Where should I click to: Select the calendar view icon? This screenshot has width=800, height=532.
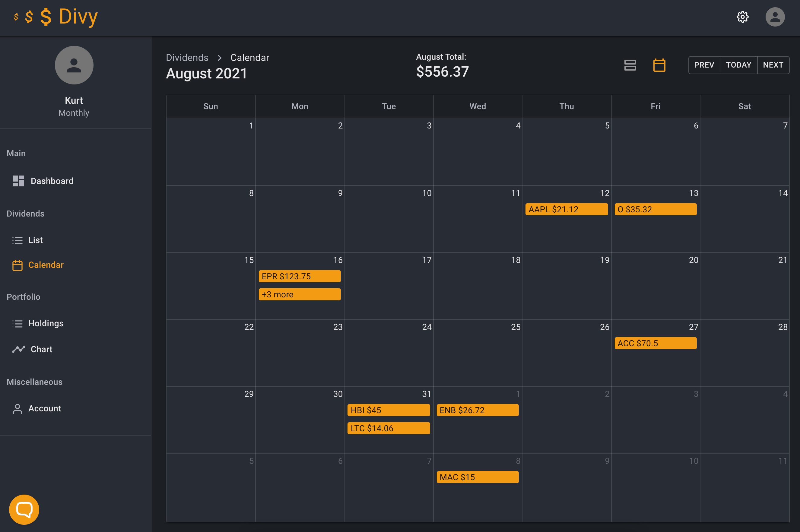(x=659, y=65)
